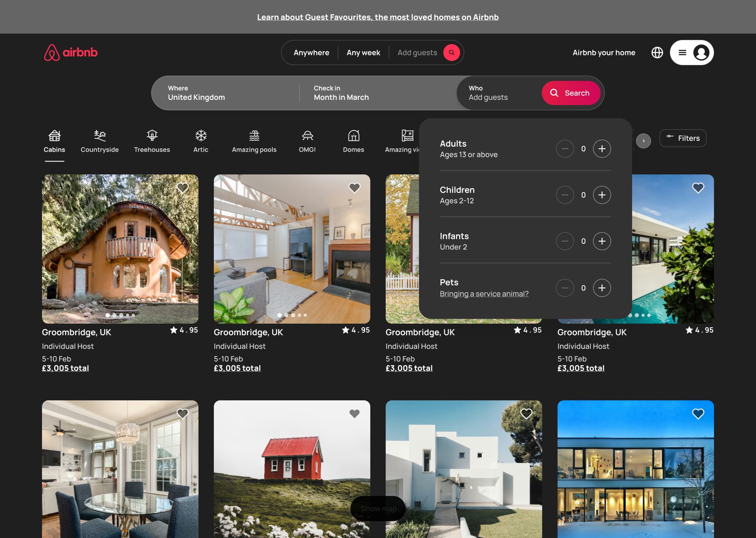Decrease the Adults count
The height and width of the screenshot is (538, 756).
565,149
